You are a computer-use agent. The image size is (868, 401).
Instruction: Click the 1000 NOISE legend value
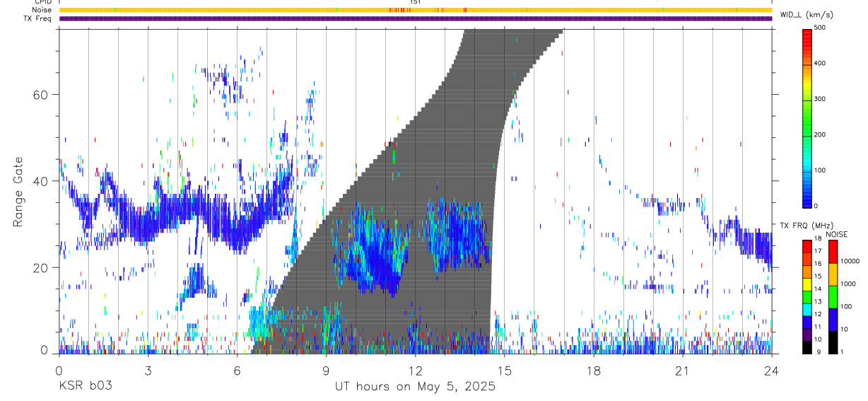pos(848,282)
